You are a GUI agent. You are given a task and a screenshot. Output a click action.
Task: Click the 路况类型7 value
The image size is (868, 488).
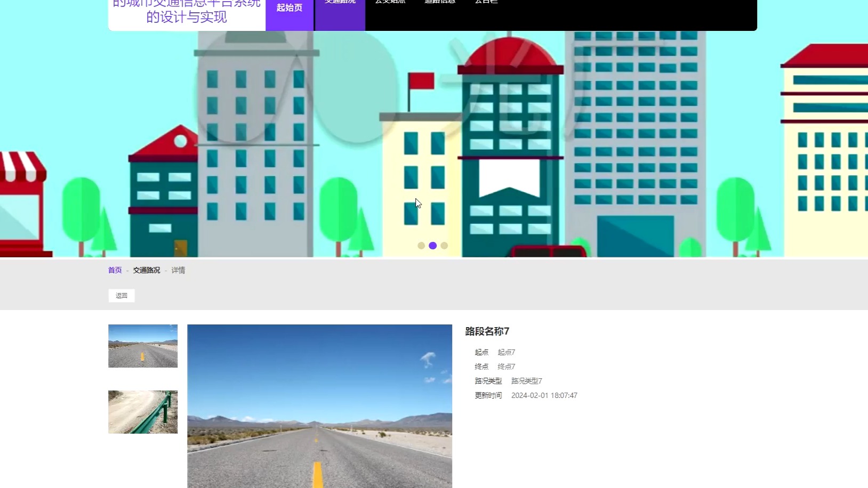point(527,381)
